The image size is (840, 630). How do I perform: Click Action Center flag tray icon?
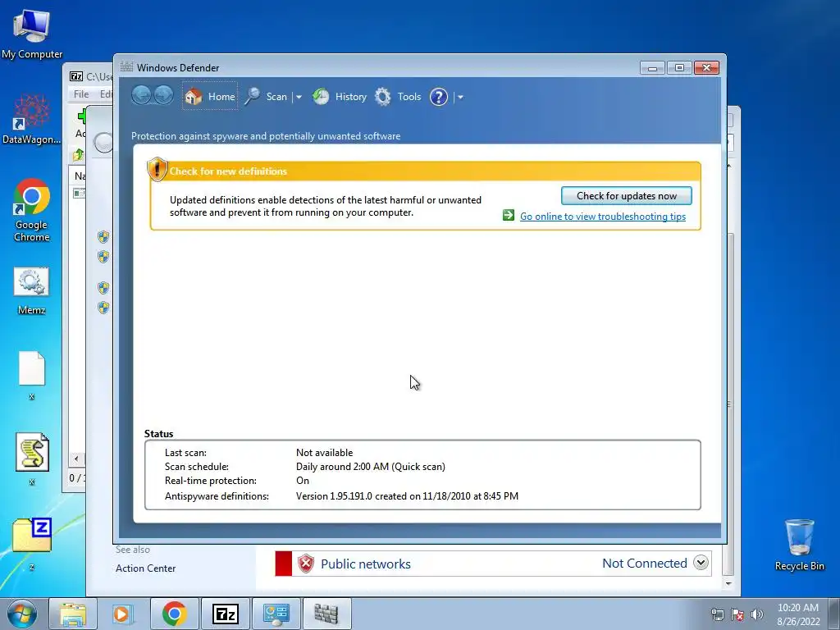pos(737,614)
